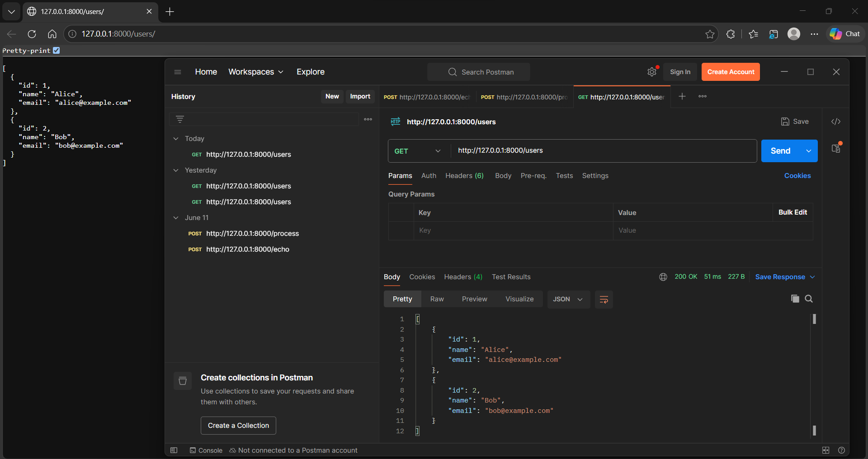Open the Workspaces dropdown menu
Screen dimensions: 868x459
(256, 72)
